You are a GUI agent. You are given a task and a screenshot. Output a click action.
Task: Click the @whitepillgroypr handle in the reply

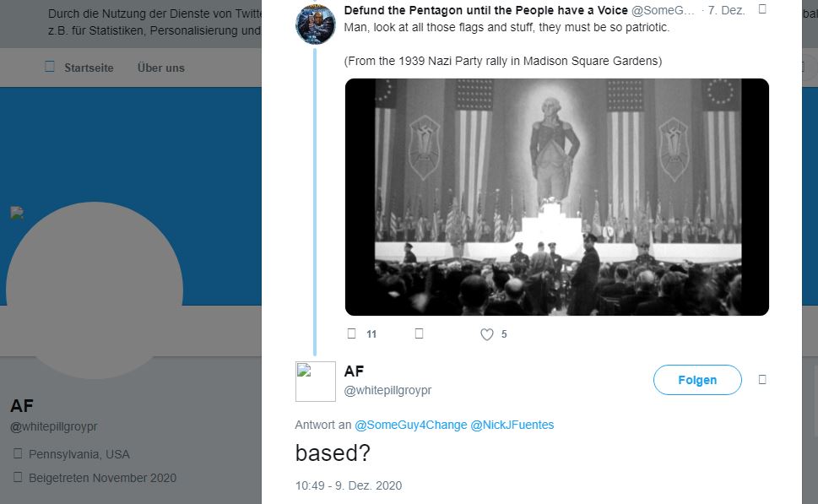click(387, 390)
